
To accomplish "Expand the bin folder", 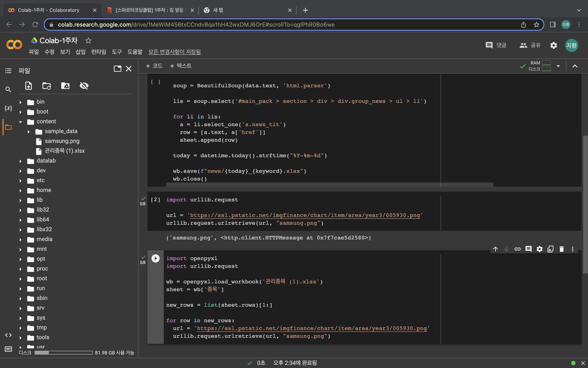I will [x=20, y=102].
